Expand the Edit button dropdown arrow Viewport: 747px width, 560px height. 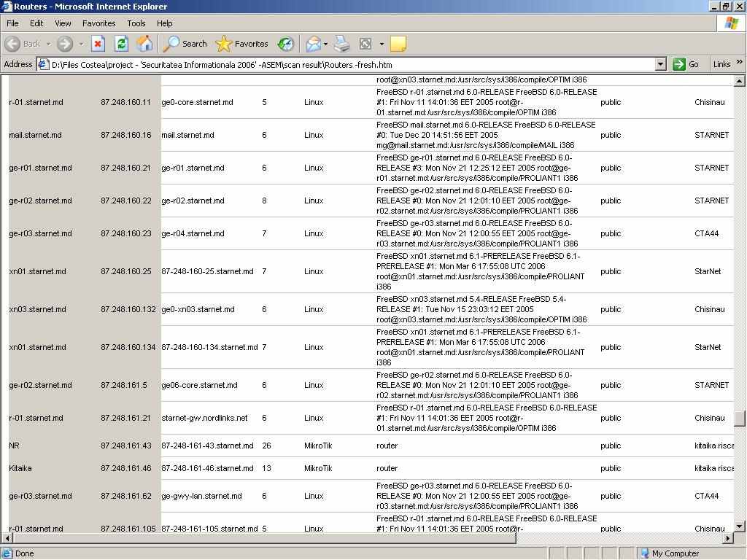382,44
